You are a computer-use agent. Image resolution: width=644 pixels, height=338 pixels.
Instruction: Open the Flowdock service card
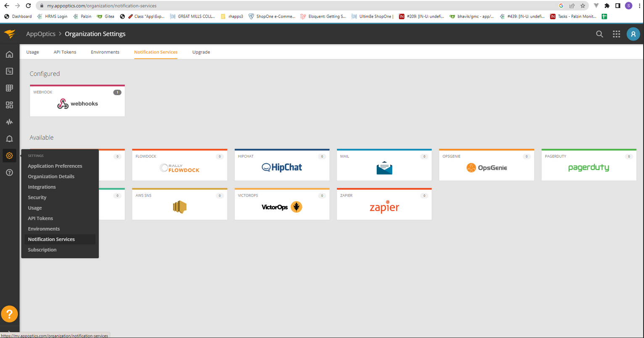coord(179,165)
